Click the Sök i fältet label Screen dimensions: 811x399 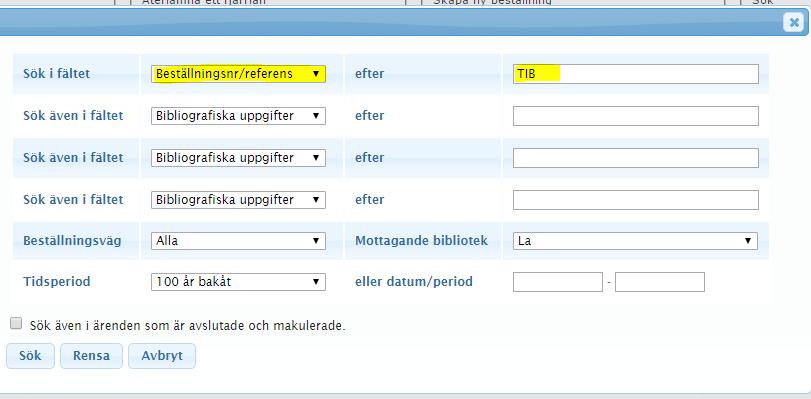coord(56,74)
